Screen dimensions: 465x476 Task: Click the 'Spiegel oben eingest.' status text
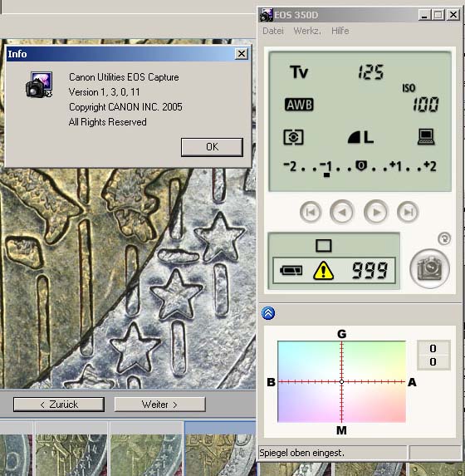(301, 453)
